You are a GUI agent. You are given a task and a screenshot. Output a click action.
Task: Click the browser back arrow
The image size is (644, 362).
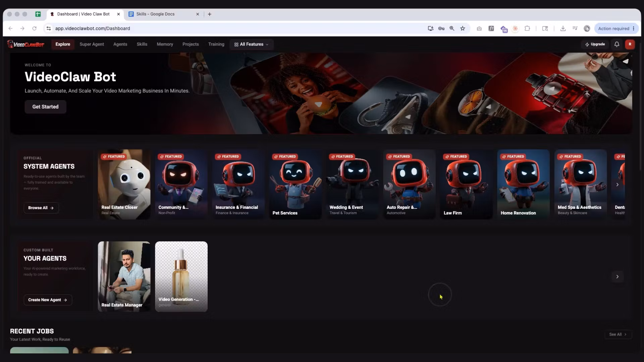(x=10, y=28)
